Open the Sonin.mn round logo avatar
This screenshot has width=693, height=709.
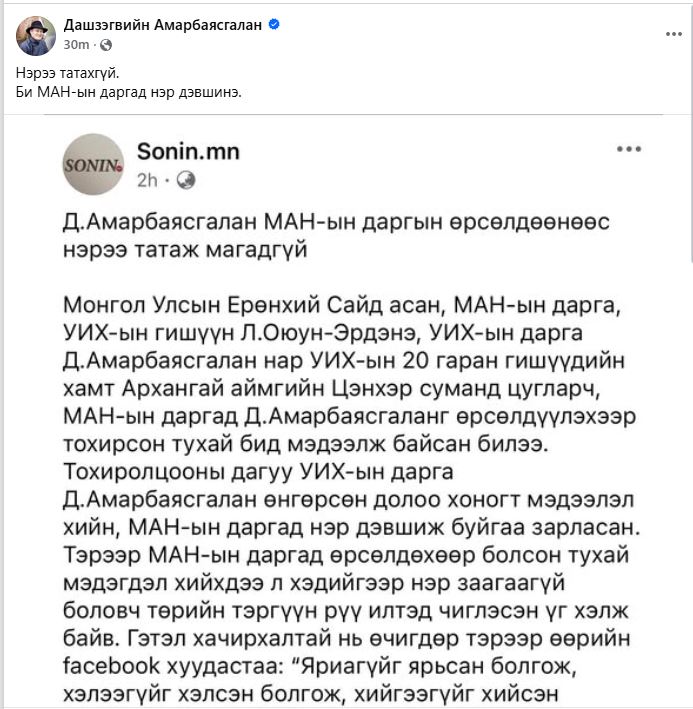93,164
